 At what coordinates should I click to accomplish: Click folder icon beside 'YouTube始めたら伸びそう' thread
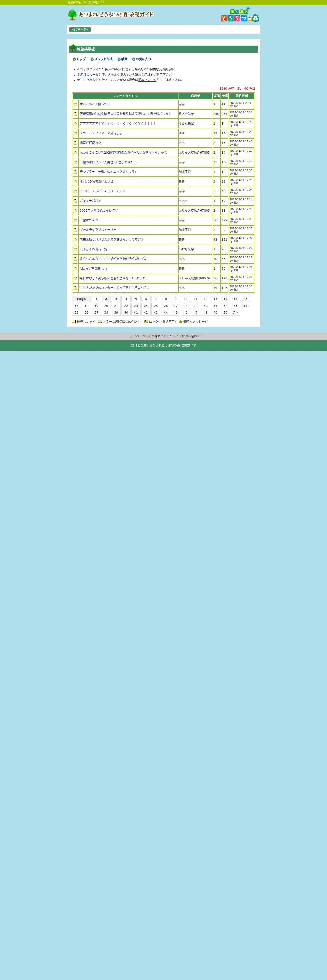coord(75,259)
